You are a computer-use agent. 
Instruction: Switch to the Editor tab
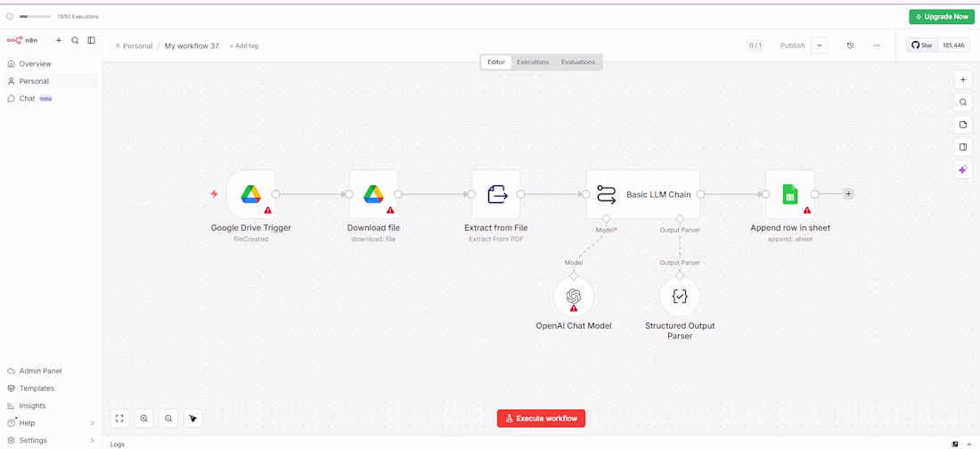pyautogui.click(x=495, y=61)
